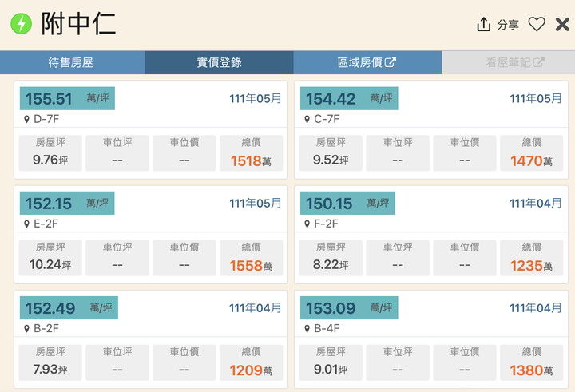The height and width of the screenshot is (392, 575).
Task: Click location pin next to D-7F
Action: tap(26, 119)
